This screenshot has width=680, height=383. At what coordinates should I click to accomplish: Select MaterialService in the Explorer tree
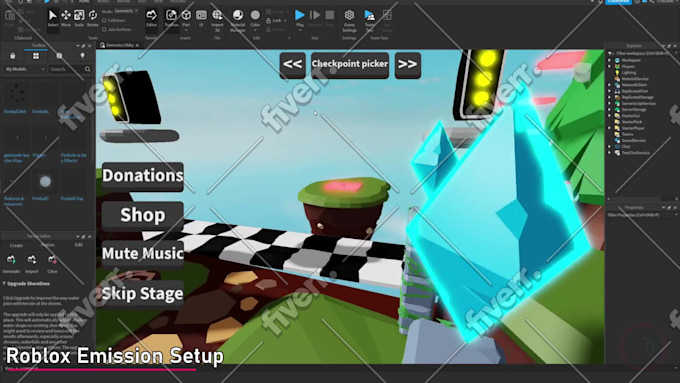(x=635, y=79)
